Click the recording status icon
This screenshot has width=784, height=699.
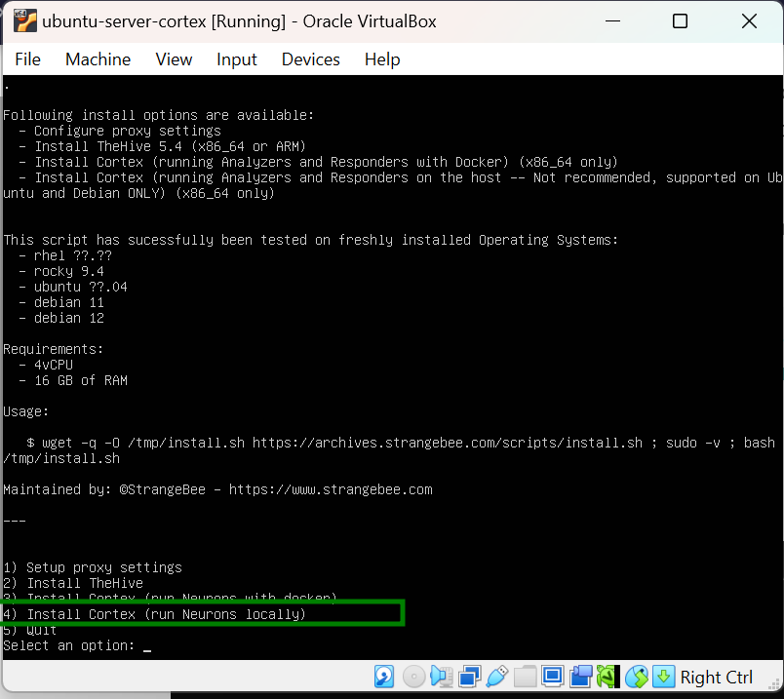tap(580, 677)
